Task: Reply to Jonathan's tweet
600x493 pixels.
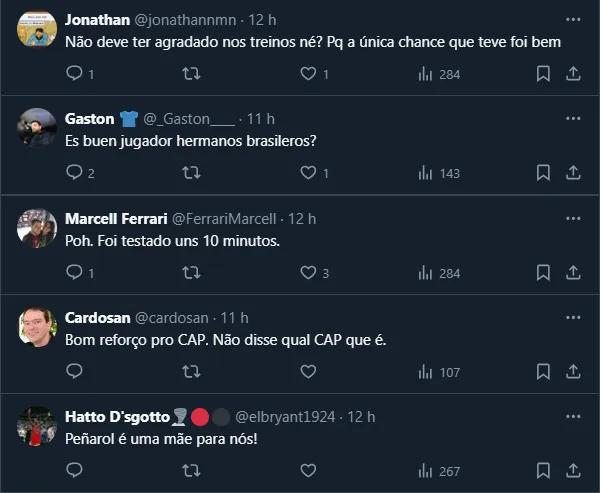Action: 73,73
